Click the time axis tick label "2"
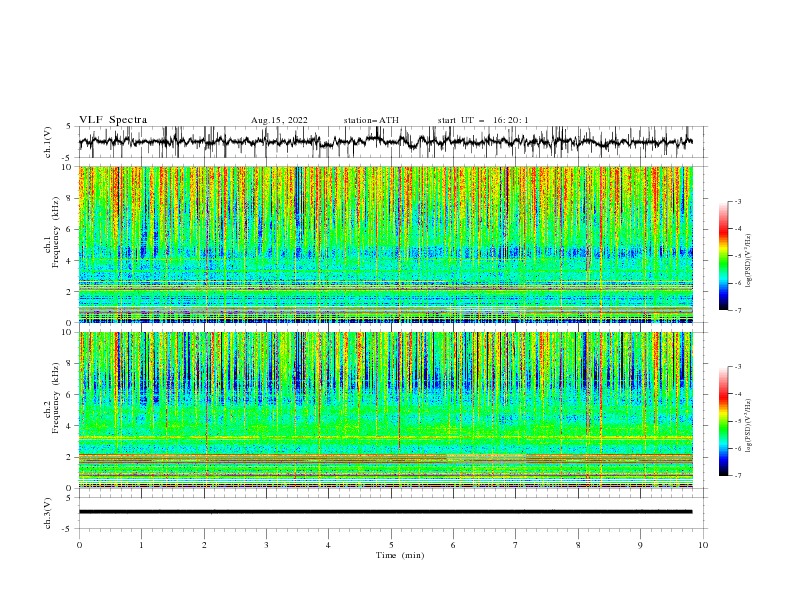The height and width of the screenshot is (612, 792). click(204, 545)
